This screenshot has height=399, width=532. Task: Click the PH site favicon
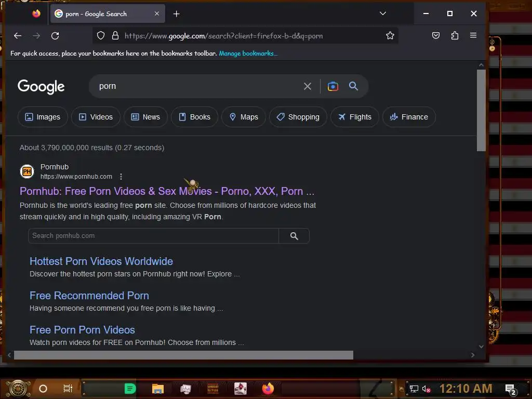click(27, 171)
